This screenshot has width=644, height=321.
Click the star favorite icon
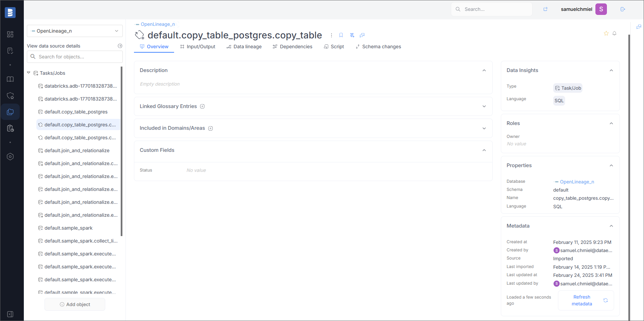[606, 33]
